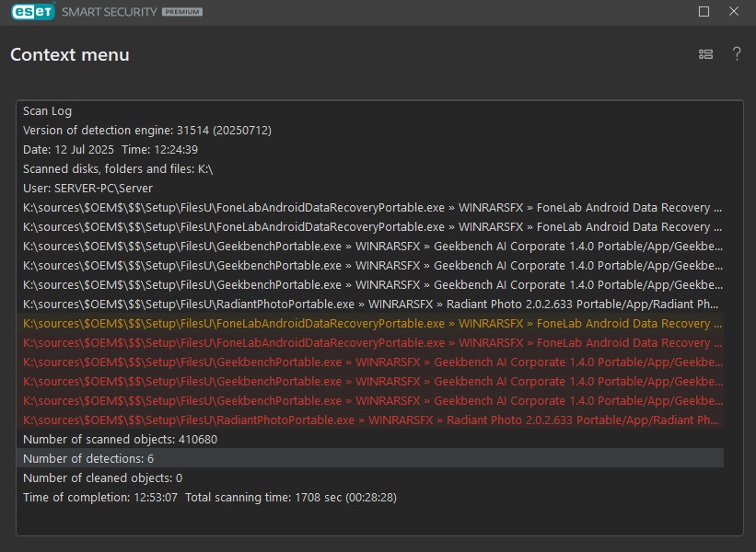This screenshot has width=756, height=552.
Task: Select the "Scan Log" header line
Action: [x=370, y=111]
